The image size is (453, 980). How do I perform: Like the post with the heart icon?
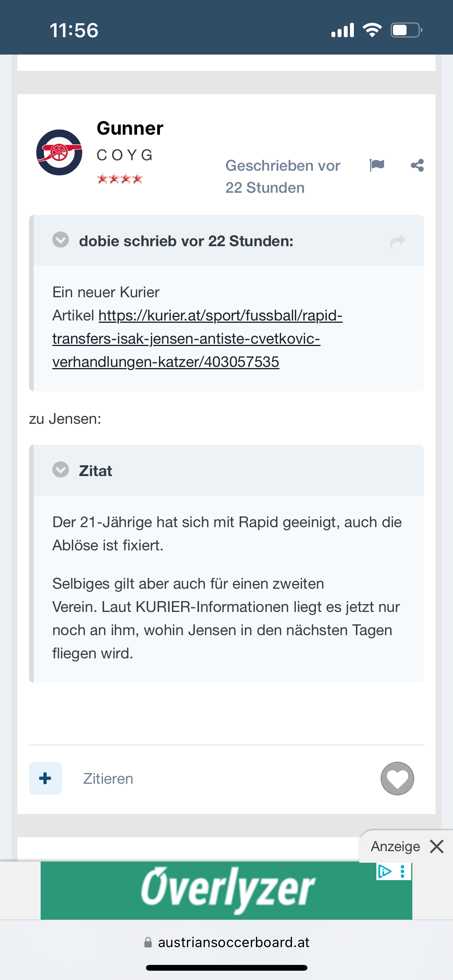point(397,779)
